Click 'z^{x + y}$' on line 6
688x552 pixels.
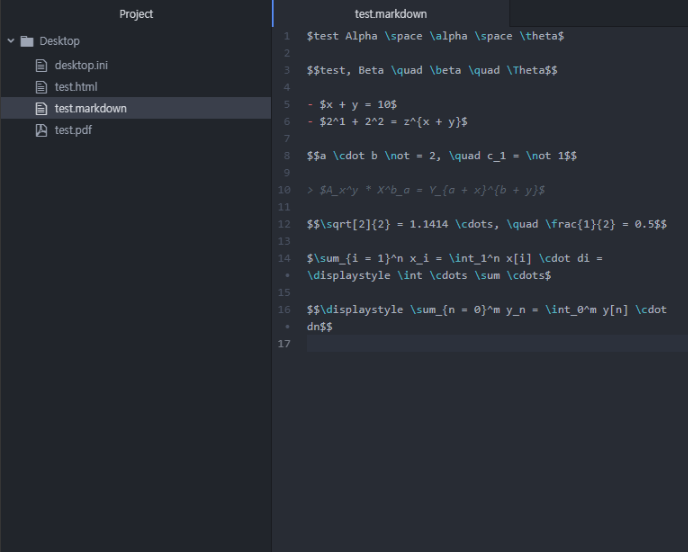(436, 122)
